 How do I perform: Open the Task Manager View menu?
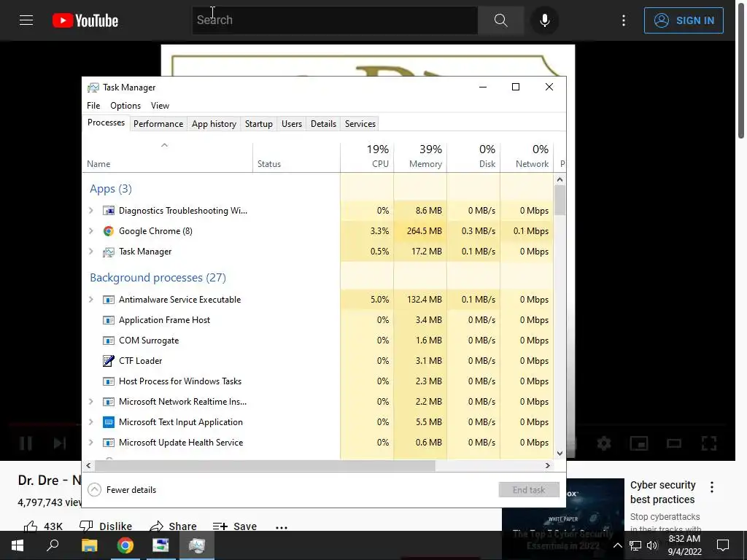(x=160, y=105)
